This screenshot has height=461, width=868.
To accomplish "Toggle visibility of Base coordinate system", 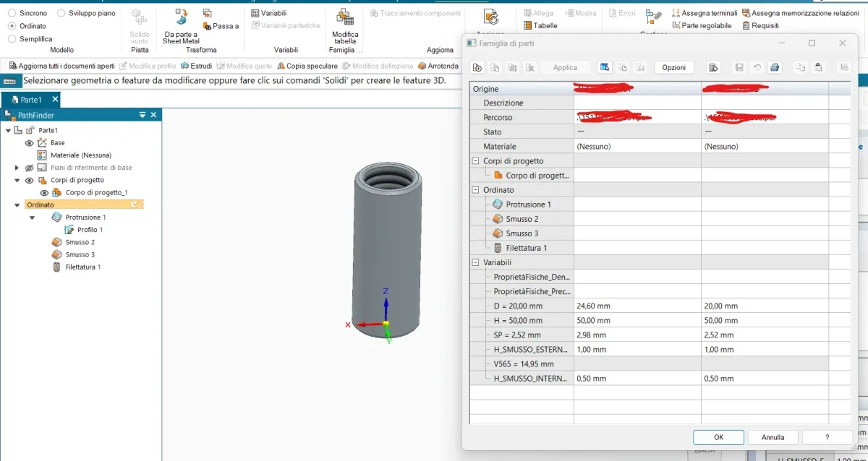I will (30, 143).
